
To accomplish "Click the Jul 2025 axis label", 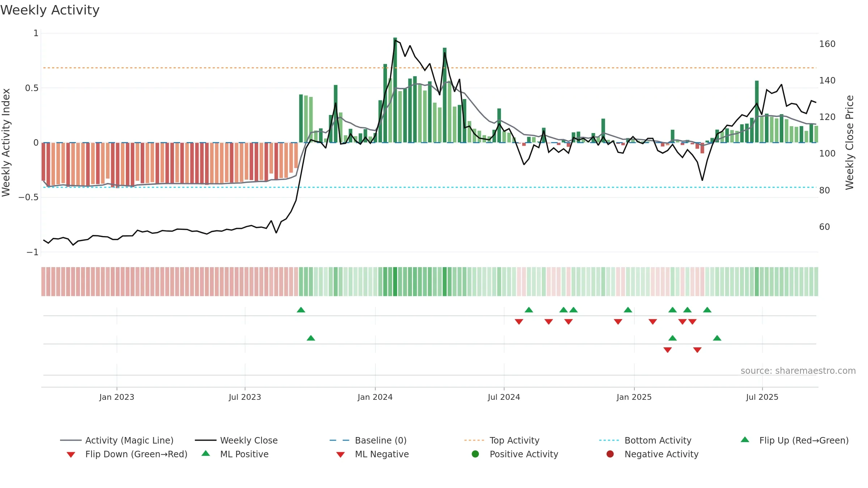I will click(x=762, y=397).
